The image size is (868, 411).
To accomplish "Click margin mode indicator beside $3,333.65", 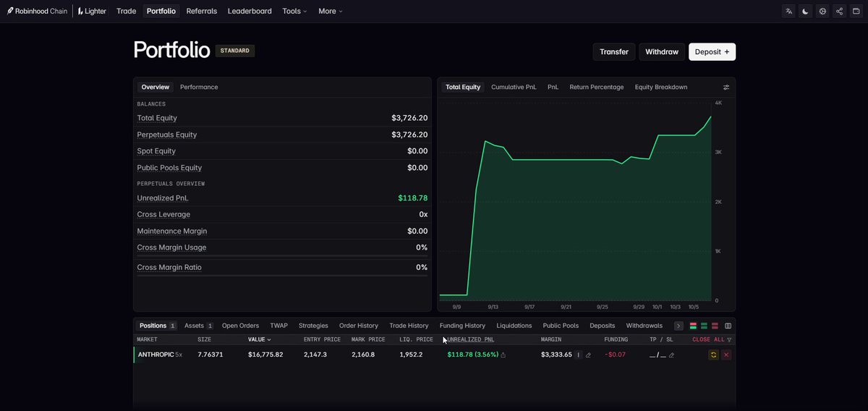I will click(578, 355).
